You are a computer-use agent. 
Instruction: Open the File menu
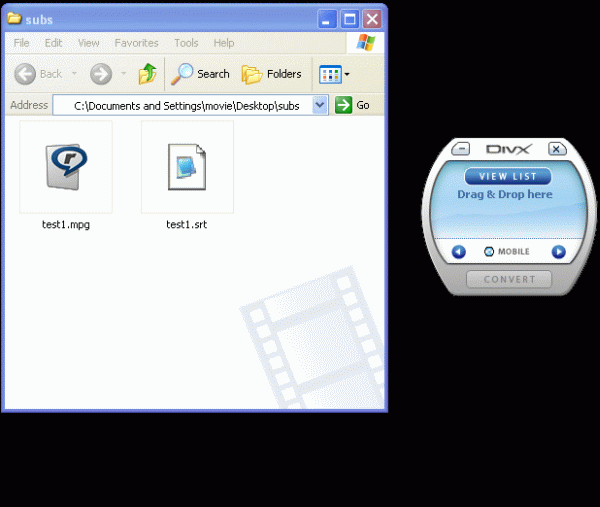21,43
